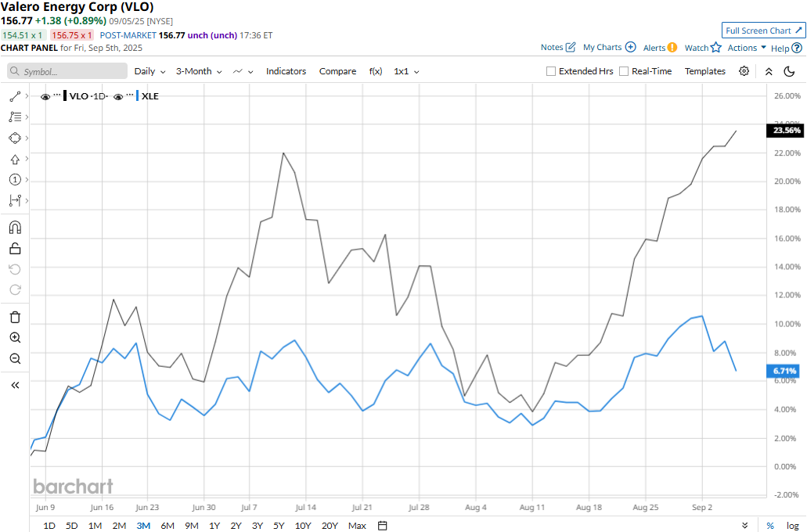Open Full Screen Chart

pos(764,31)
